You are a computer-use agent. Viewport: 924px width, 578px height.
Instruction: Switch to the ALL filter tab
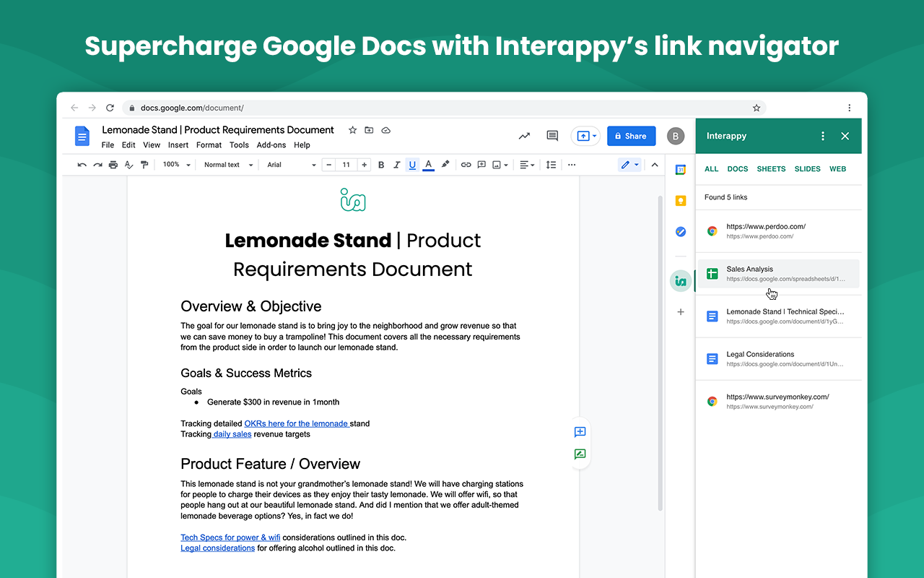click(712, 169)
